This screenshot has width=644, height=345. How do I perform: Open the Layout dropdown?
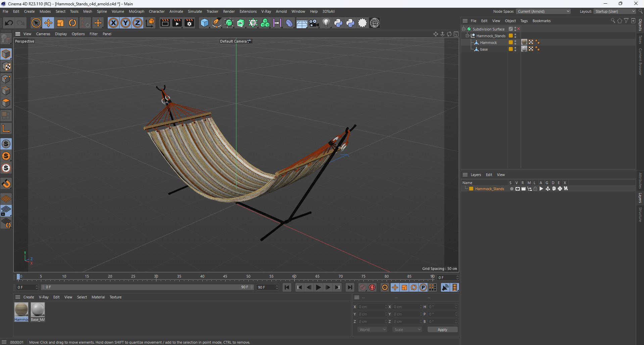(615, 11)
